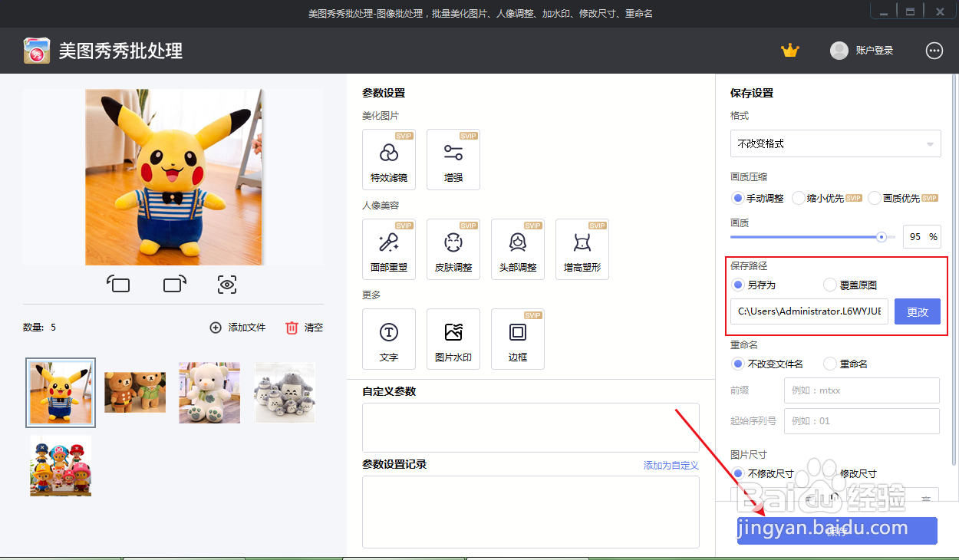Image resolution: width=959 pixels, height=560 pixels.
Task: Click the 前缀 prefix input field
Action: [862, 390]
